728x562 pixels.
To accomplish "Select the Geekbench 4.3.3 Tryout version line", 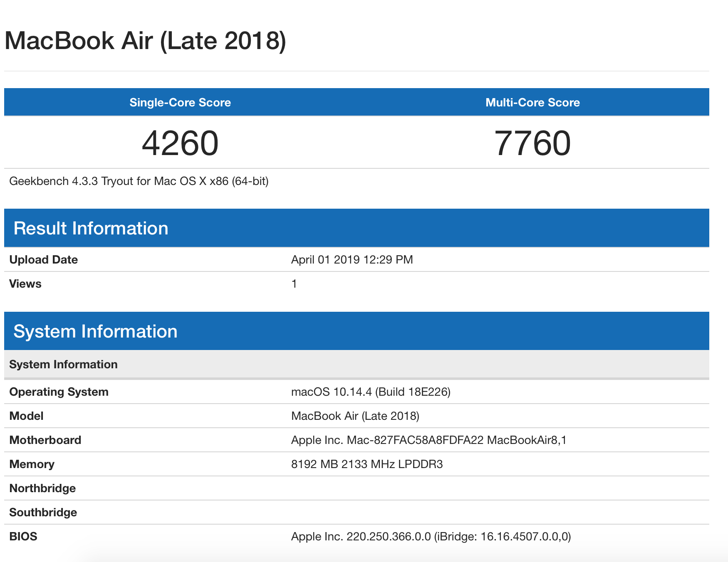I will [139, 181].
